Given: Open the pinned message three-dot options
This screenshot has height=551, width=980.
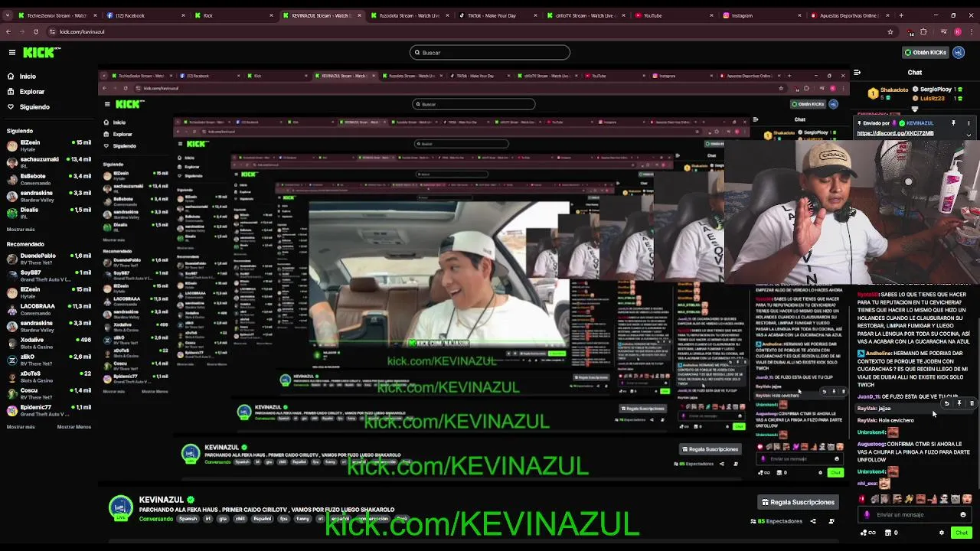Looking at the screenshot, I should pos(969,123).
